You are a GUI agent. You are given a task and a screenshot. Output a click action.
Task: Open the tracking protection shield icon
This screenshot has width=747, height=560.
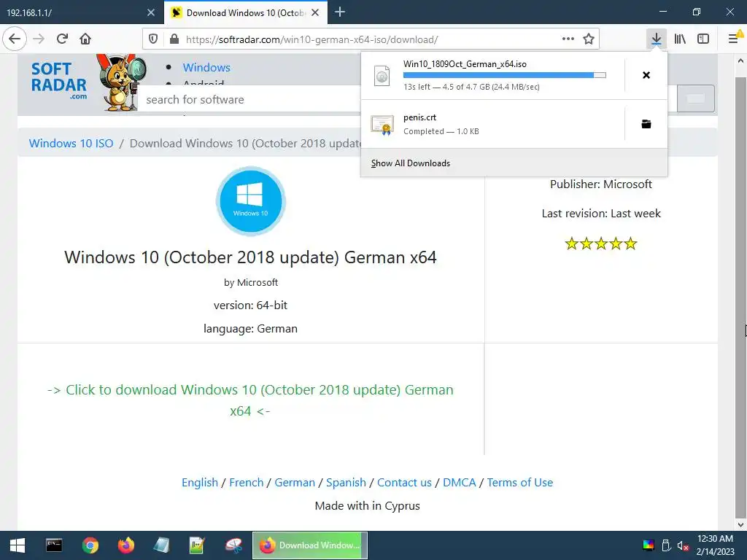[x=153, y=39]
